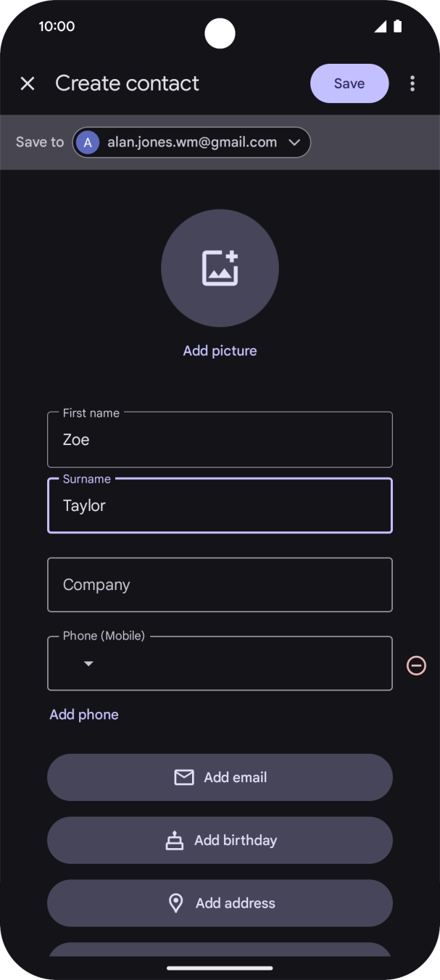Screen dimensions: 440x980
Task: Expand the Save to account dropdown
Action: coord(191,143)
